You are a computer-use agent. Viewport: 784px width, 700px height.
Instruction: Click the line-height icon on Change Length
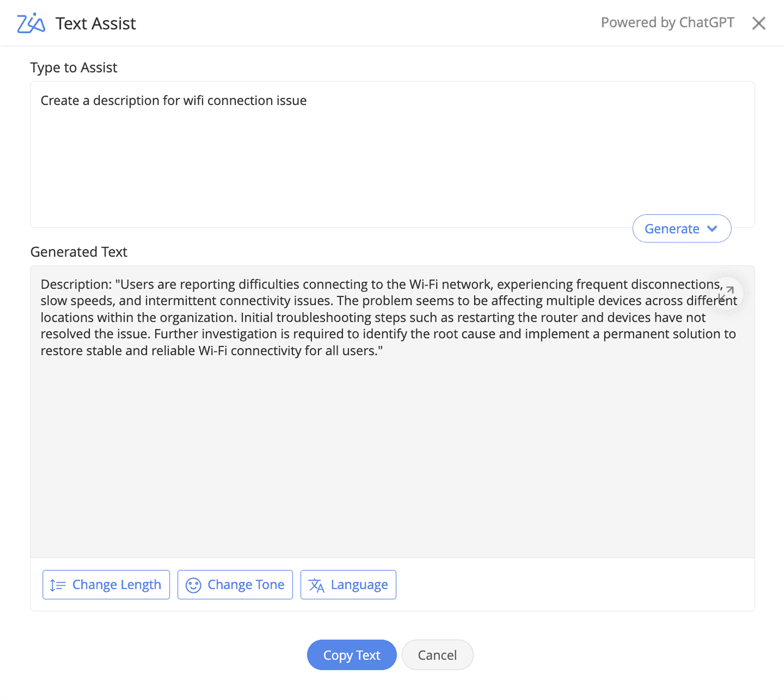[58, 585]
